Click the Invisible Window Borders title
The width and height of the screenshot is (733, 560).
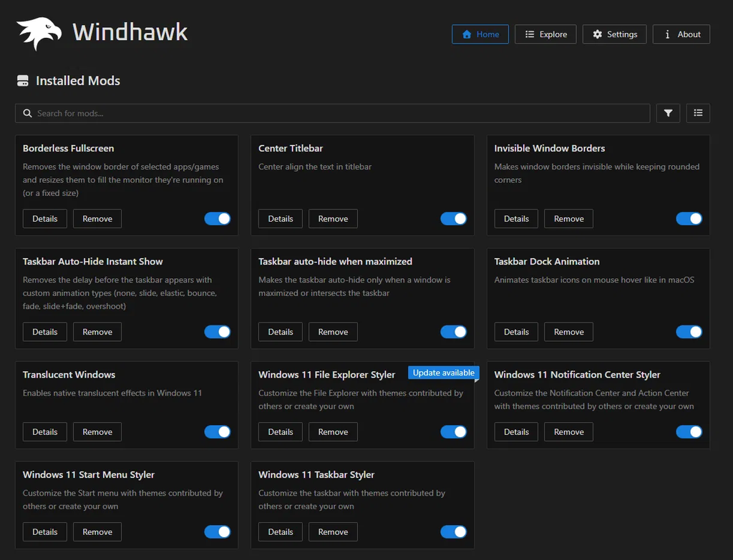point(549,148)
